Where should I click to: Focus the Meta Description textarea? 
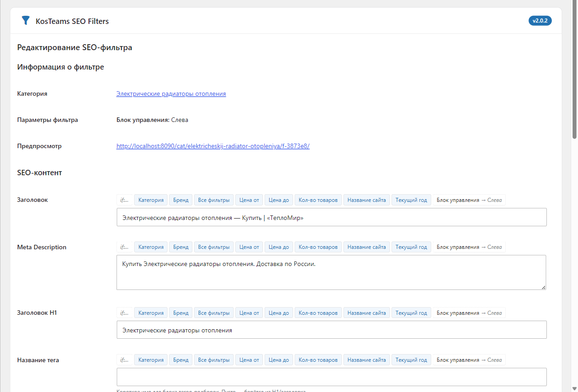tap(331, 272)
